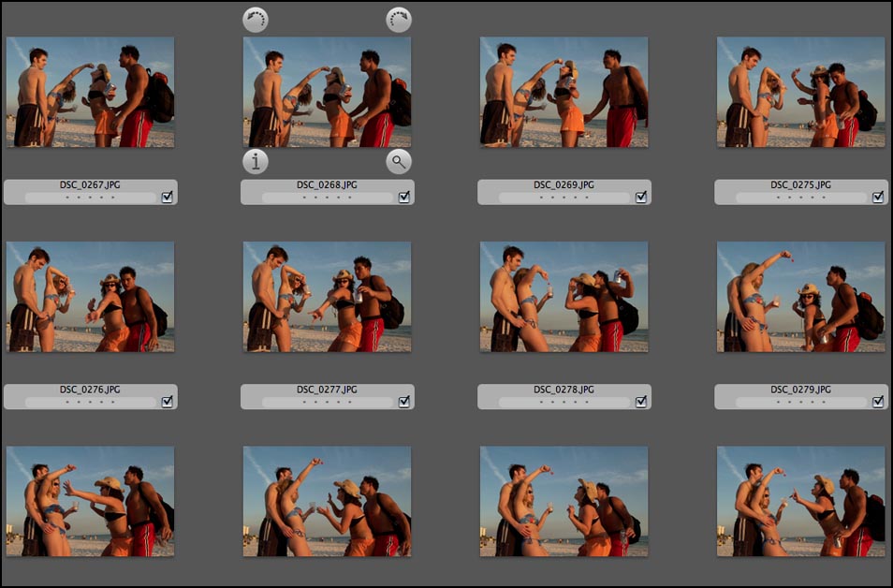
Task: Open magnifier zoom for DSC_0268
Action: (399, 162)
